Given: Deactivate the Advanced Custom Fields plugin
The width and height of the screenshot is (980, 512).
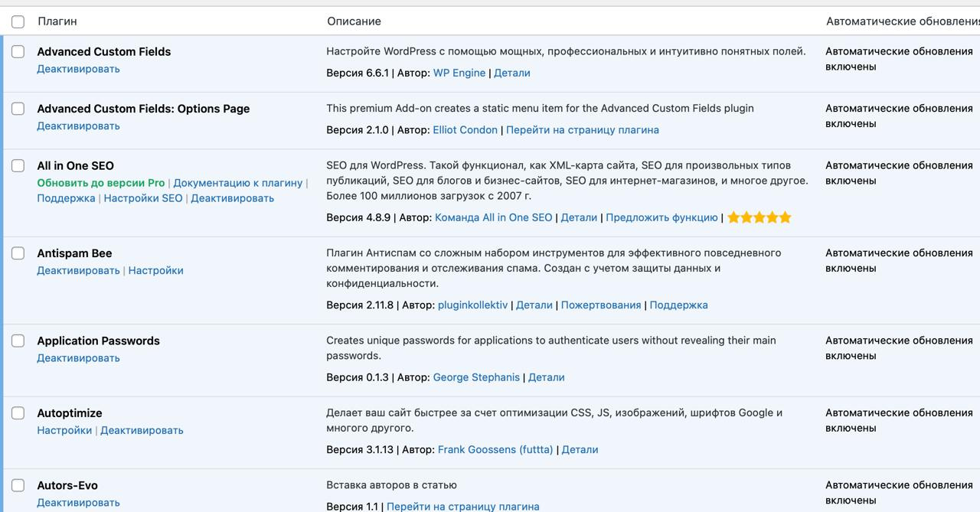Looking at the screenshot, I should pos(78,69).
